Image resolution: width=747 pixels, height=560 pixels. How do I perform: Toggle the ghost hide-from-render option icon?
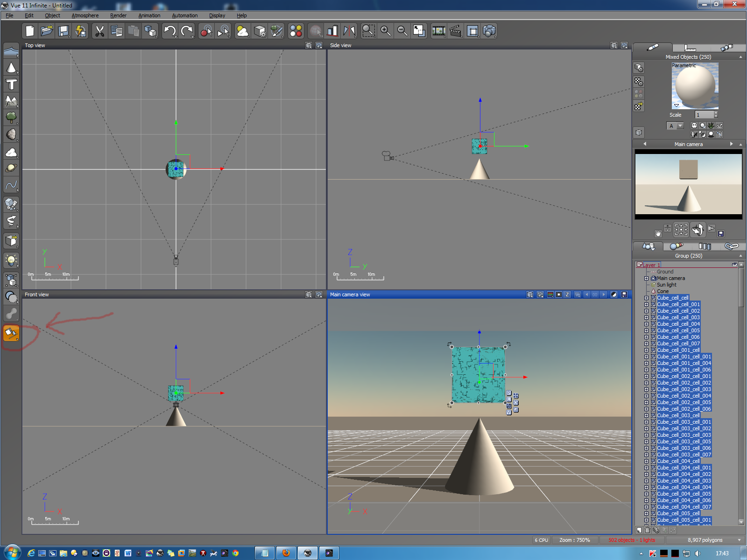click(694, 126)
